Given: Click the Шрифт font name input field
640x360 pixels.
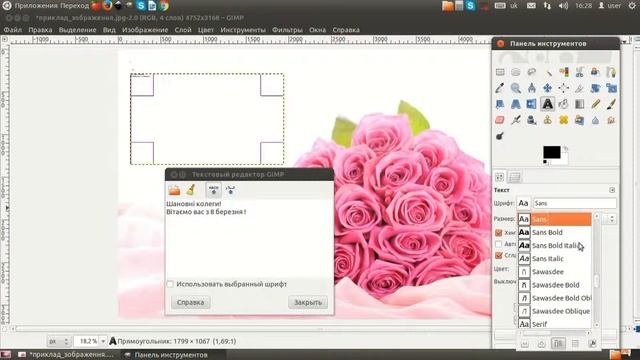Looking at the screenshot, I should pos(574,203).
